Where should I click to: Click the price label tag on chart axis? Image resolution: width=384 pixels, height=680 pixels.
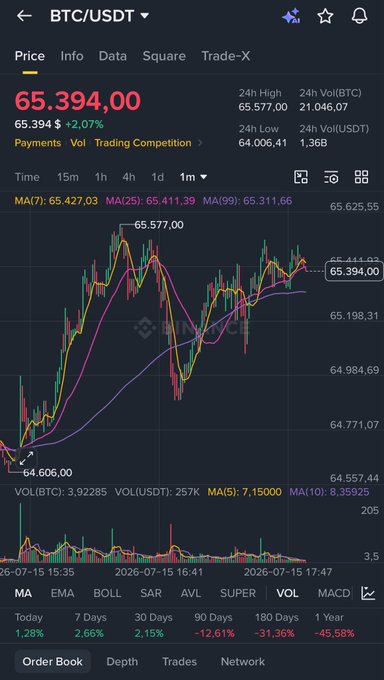[x=354, y=271]
